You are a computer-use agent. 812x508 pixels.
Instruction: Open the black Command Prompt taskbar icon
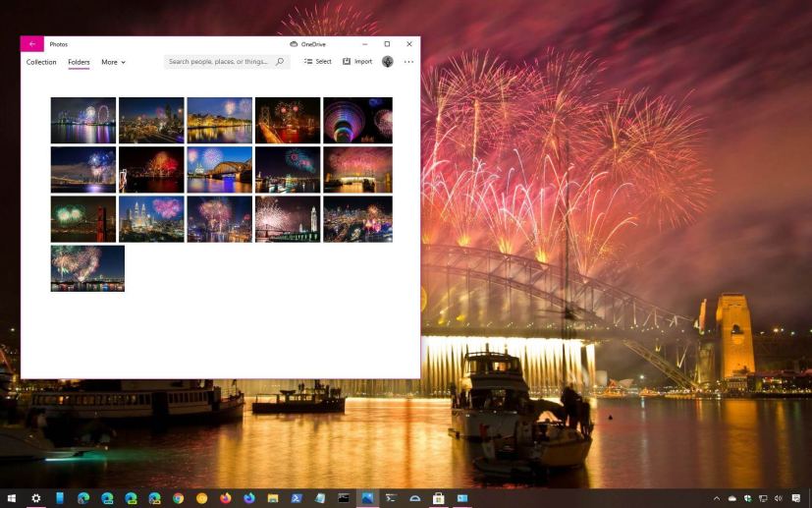344,499
